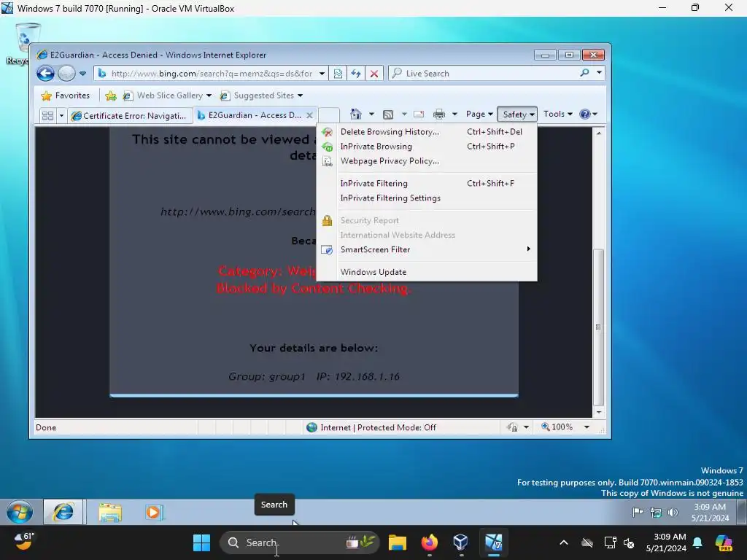Expand the address bar autocomplete dropdown

coord(322,74)
